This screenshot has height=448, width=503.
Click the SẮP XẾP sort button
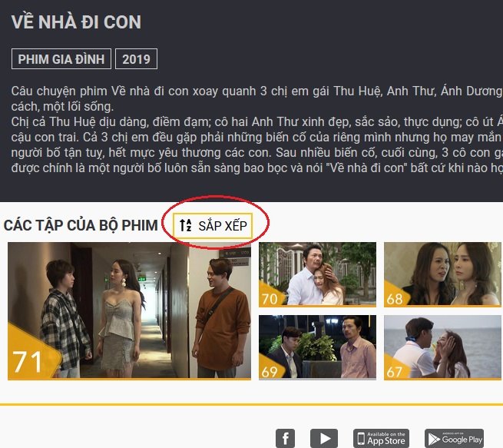point(213,226)
